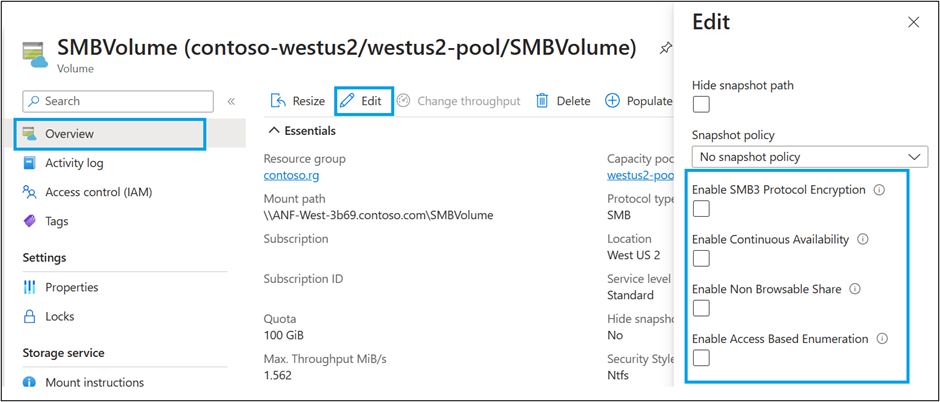This screenshot has height=402, width=940.
Task: Tick the Hide snapshot path checkbox
Action: coord(701,105)
